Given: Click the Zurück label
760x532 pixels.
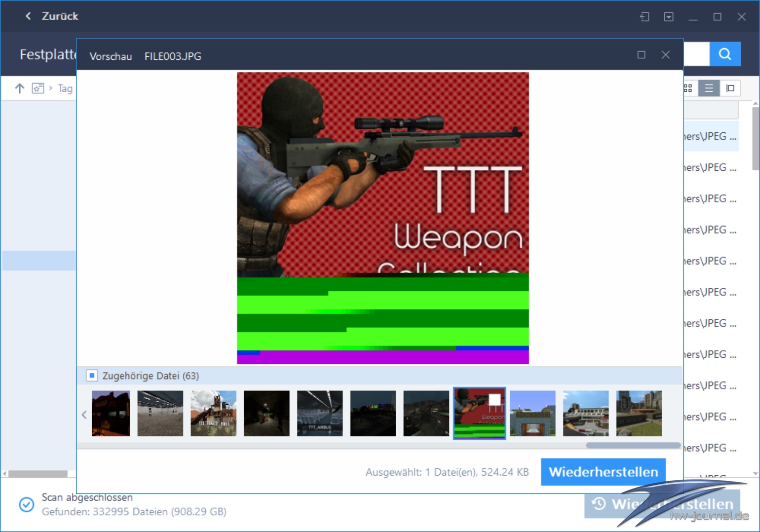Looking at the screenshot, I should [60, 16].
